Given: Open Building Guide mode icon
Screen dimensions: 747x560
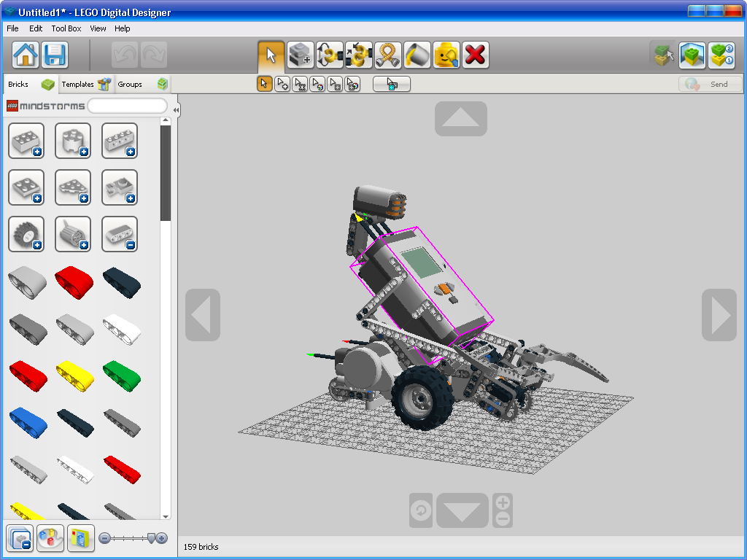Looking at the screenshot, I should tap(721, 55).
